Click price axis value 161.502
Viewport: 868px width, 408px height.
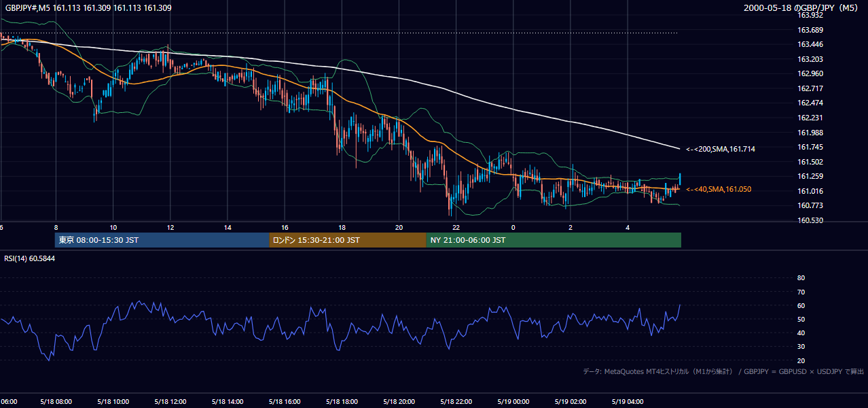coord(810,162)
